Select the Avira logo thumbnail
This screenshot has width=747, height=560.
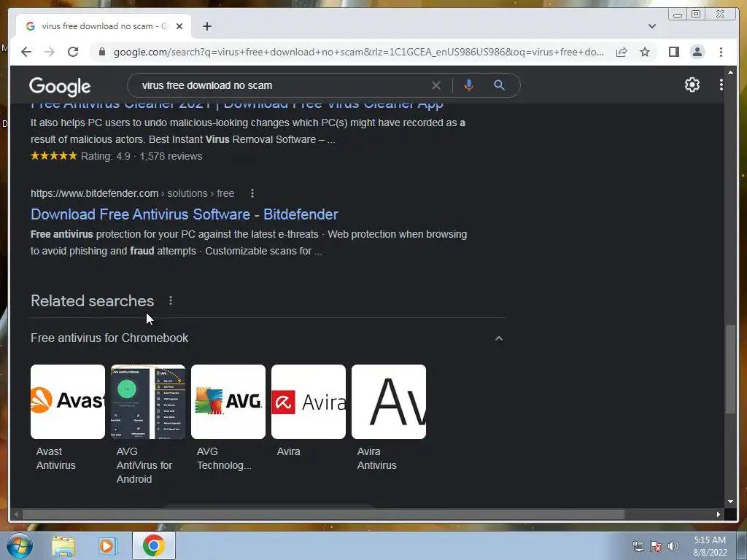(x=309, y=402)
